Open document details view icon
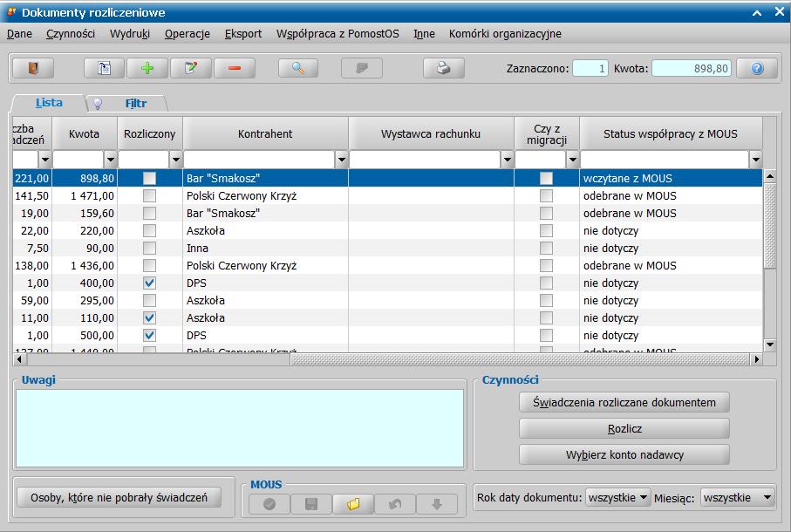Screen dimensions: 791x532 (x=104, y=68)
